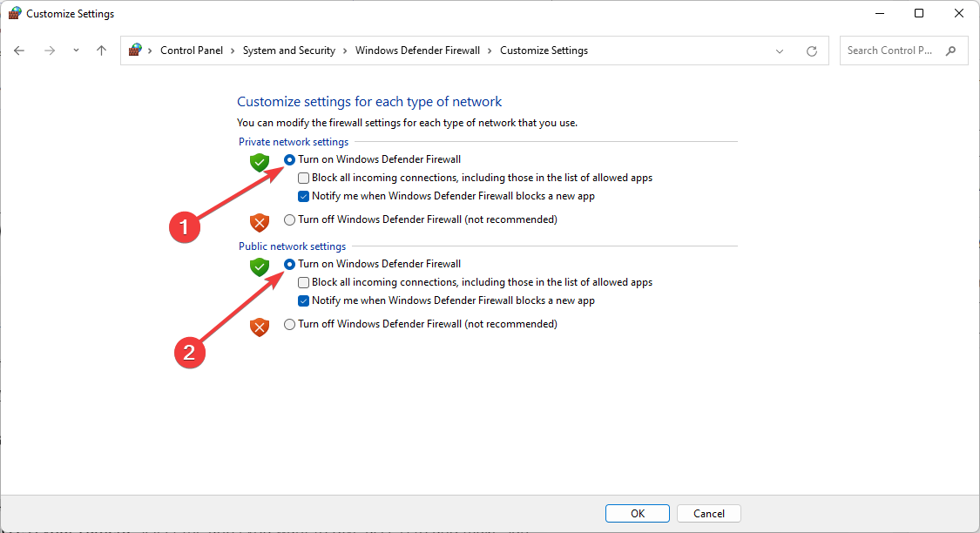Turn off firewall for private network
The image size is (980, 533).
(x=289, y=220)
